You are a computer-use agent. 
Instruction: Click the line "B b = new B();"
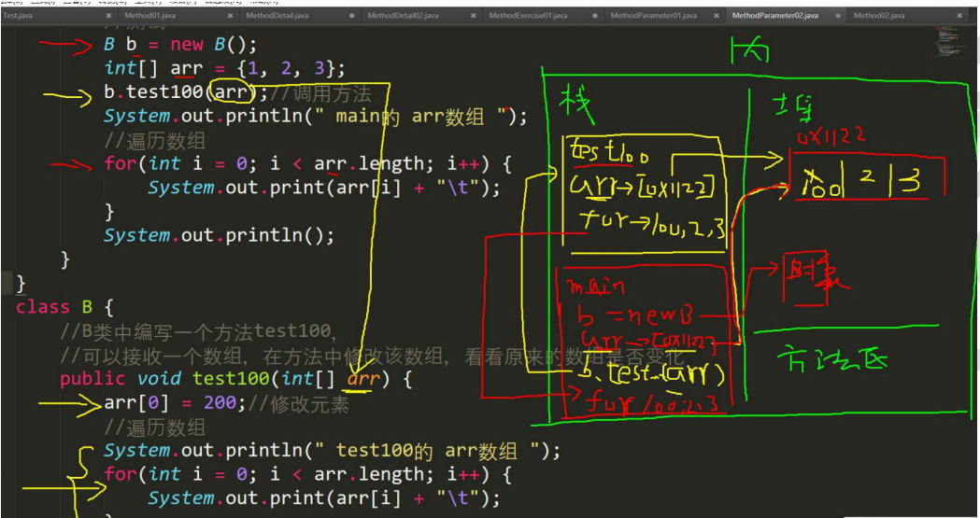(x=180, y=44)
